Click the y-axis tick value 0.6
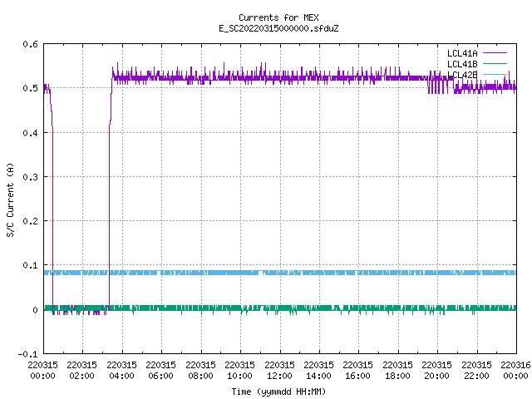Viewport: 532px width, 399px height. 30,44
